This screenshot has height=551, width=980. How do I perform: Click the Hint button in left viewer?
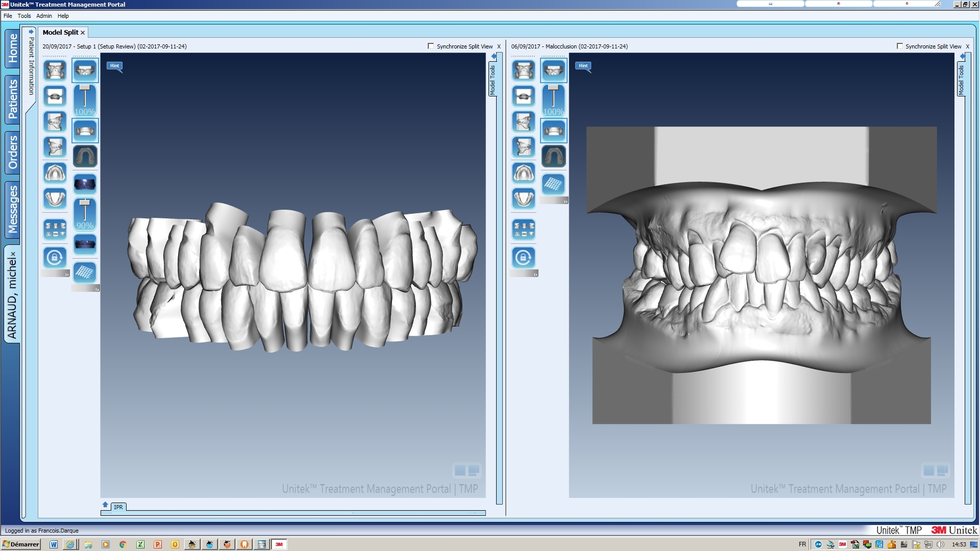click(114, 66)
